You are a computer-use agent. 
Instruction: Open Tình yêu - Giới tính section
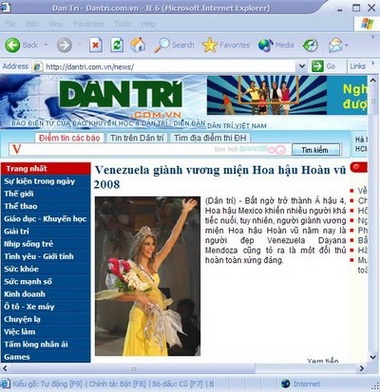point(46,256)
